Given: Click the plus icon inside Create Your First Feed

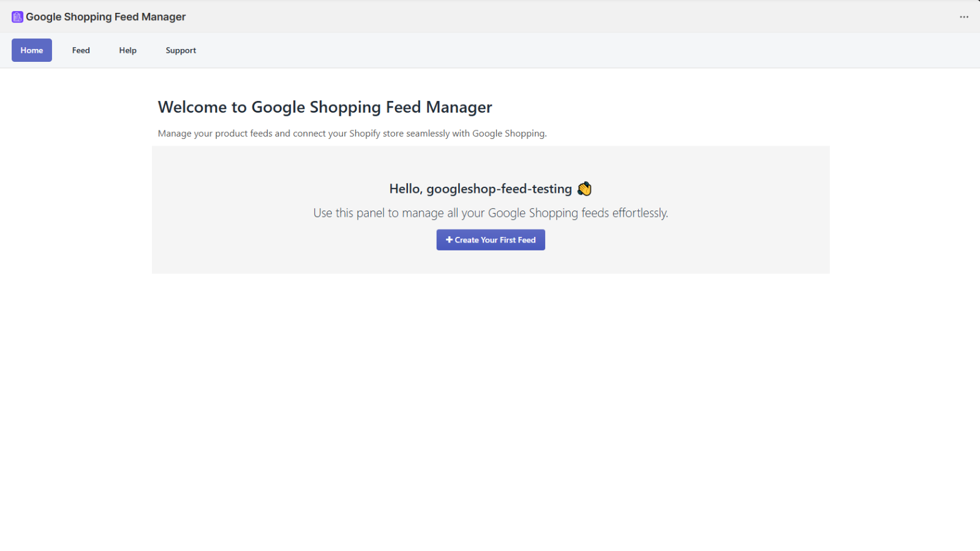Looking at the screenshot, I should coord(449,239).
